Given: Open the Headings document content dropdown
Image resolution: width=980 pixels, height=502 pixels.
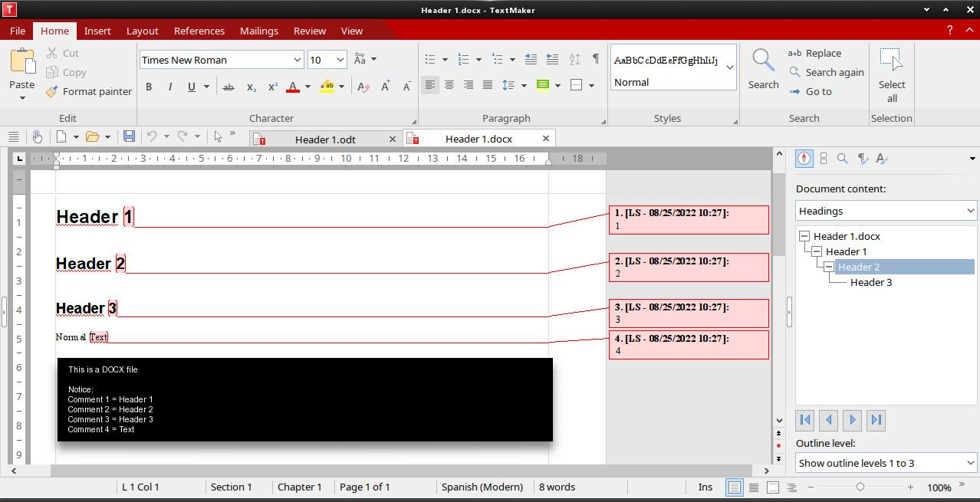Looking at the screenshot, I should click(886, 211).
